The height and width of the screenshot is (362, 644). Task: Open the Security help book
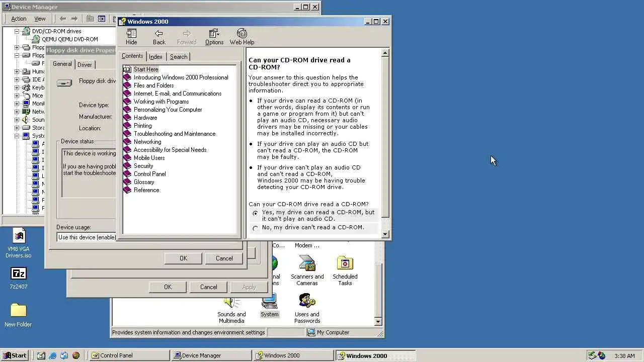pyautogui.click(x=143, y=166)
